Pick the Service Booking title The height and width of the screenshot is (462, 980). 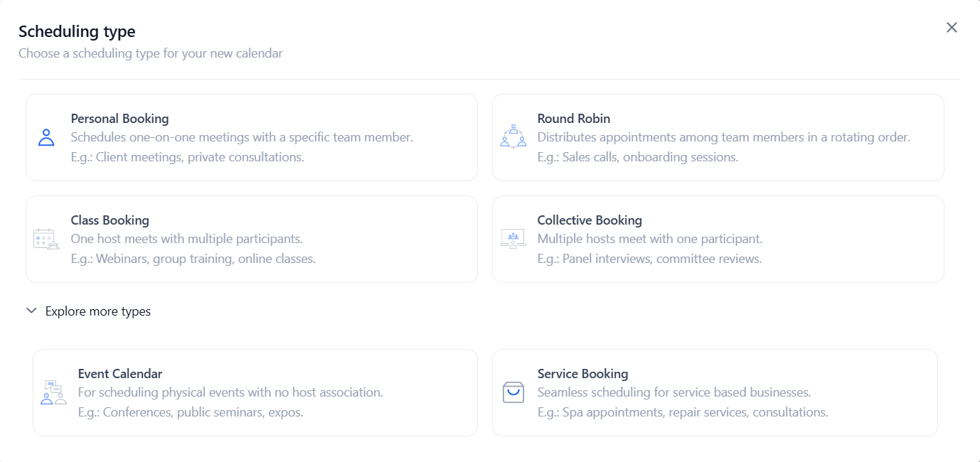pos(583,374)
